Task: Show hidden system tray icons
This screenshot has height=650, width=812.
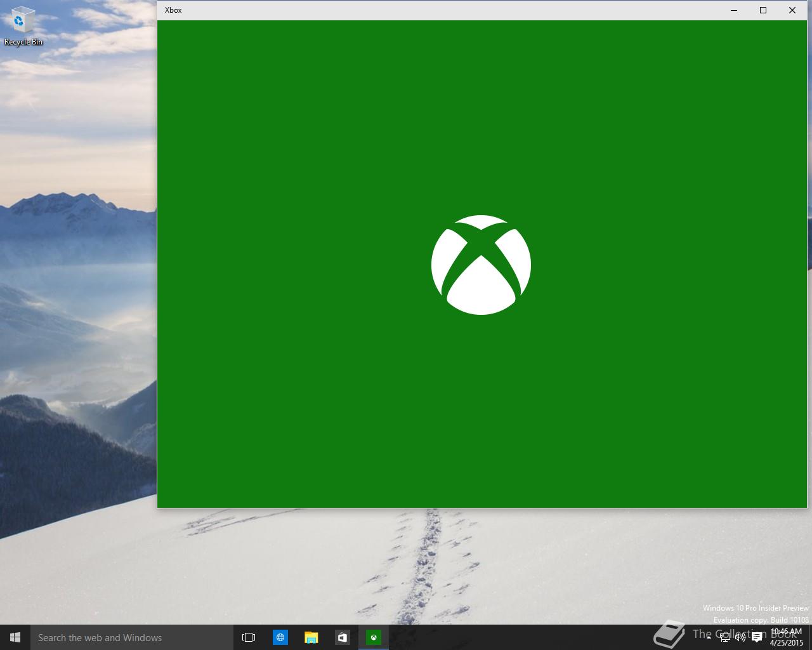Action: (709, 637)
